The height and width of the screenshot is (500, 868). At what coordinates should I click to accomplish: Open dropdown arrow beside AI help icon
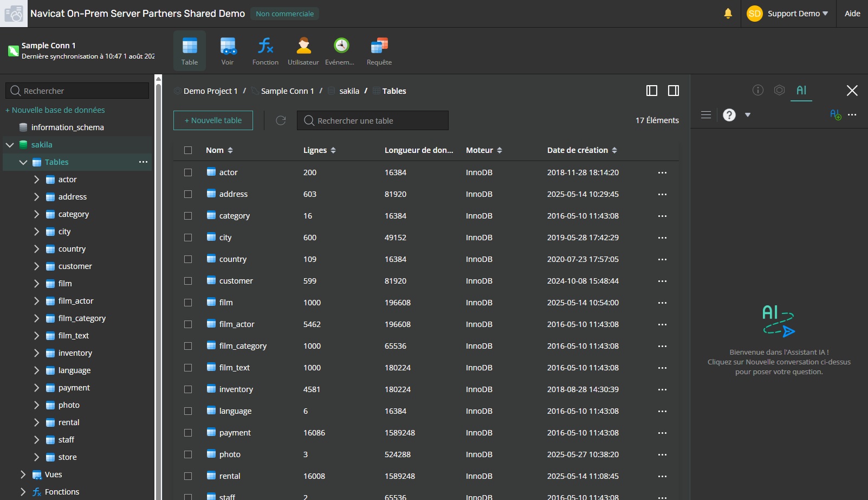(x=748, y=115)
